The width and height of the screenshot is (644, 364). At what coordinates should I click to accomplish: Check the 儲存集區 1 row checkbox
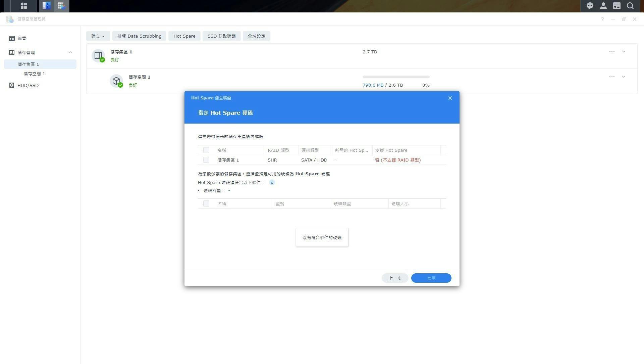[x=206, y=160]
